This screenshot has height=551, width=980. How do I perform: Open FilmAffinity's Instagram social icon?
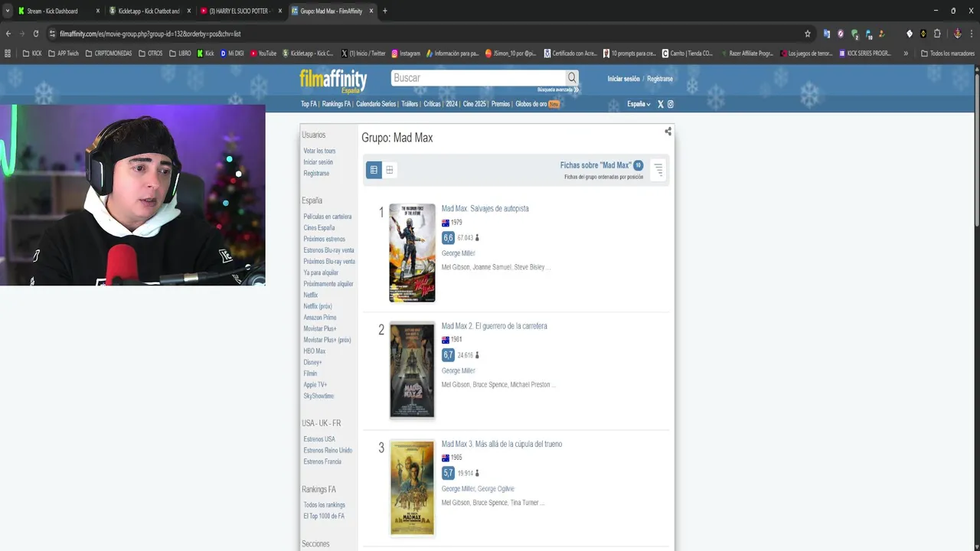coord(671,104)
